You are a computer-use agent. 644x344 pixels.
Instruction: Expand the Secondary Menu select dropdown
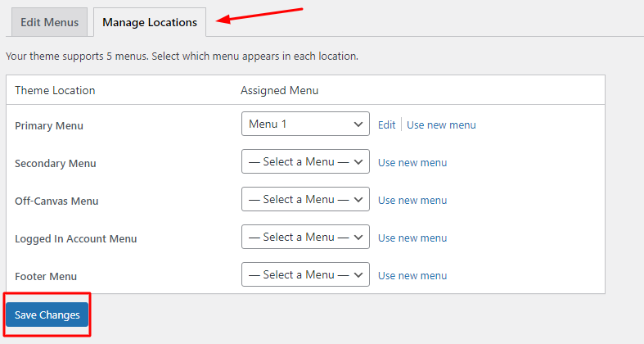[x=305, y=162]
